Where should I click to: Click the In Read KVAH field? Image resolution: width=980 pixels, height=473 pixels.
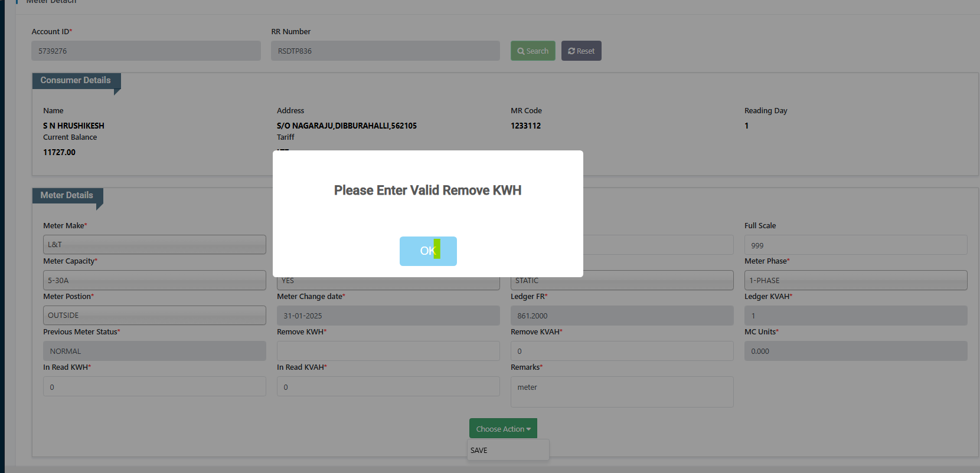click(x=388, y=387)
